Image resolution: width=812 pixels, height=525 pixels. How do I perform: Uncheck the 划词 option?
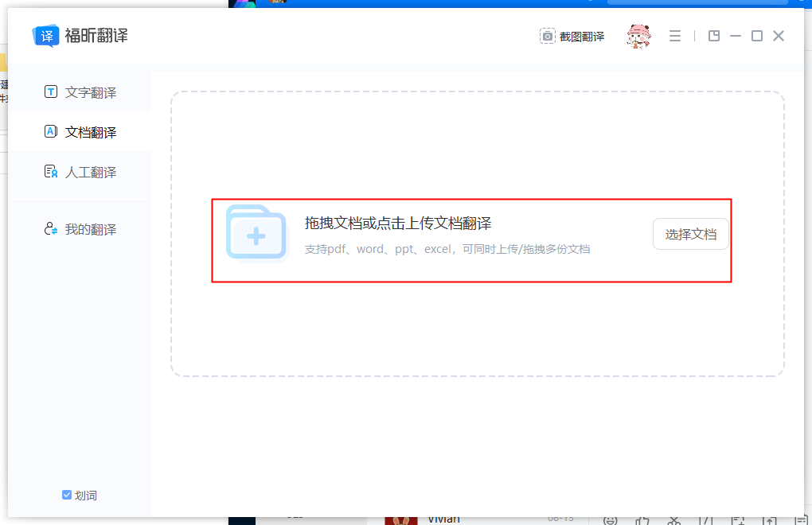(66, 495)
